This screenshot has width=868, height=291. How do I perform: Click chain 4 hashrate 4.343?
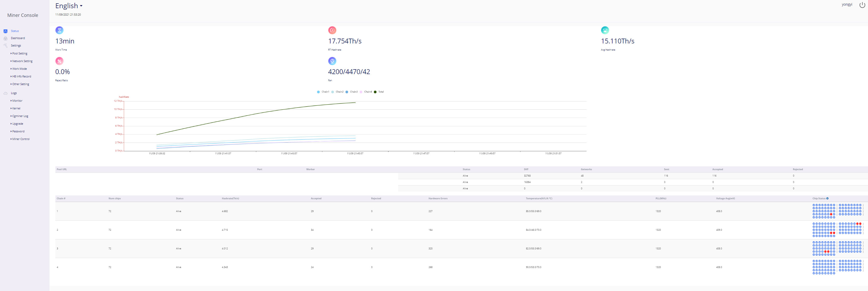(x=225, y=267)
